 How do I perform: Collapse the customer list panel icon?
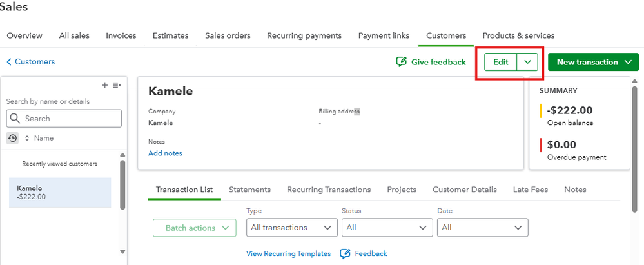pyautogui.click(x=117, y=85)
